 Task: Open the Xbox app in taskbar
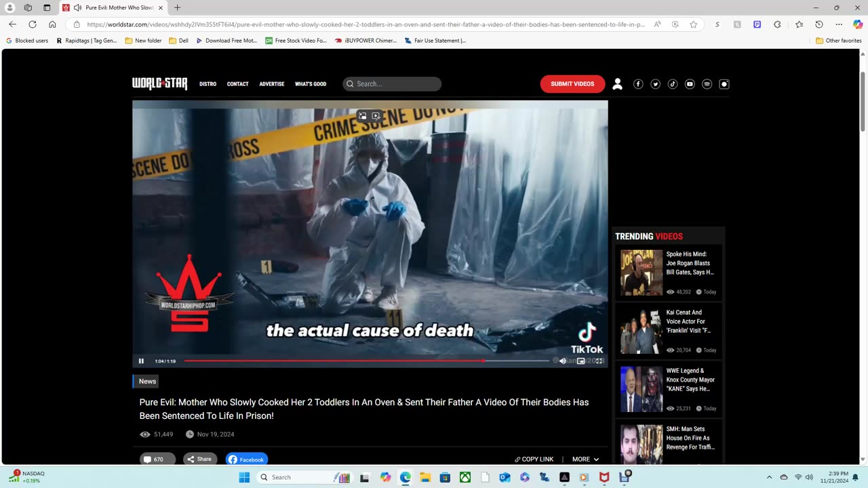point(465,477)
